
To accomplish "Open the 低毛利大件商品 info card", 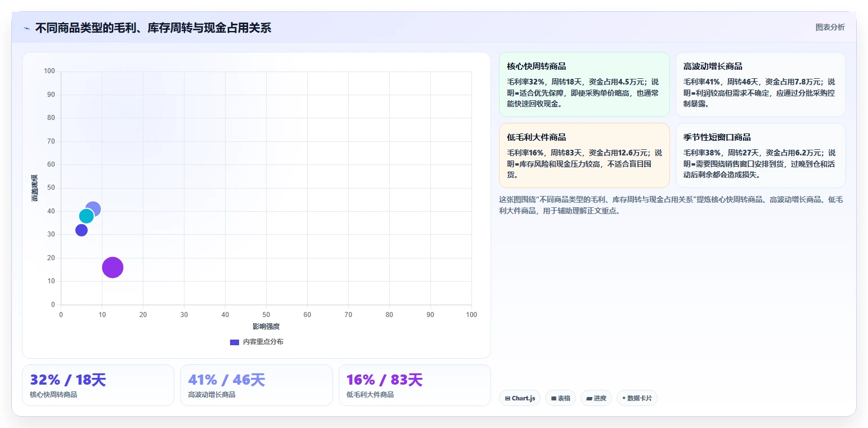I will (584, 155).
